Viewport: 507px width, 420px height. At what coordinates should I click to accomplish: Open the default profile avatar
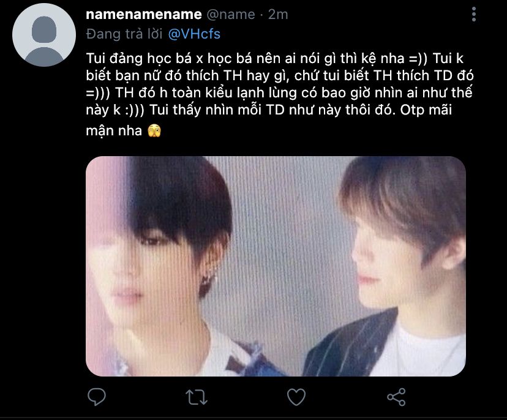[44, 35]
